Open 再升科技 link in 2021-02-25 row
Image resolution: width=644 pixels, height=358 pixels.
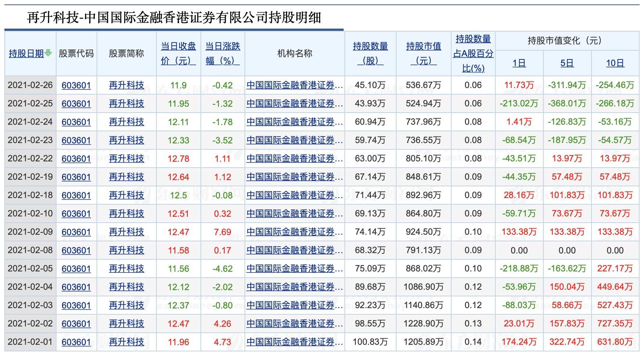point(127,104)
